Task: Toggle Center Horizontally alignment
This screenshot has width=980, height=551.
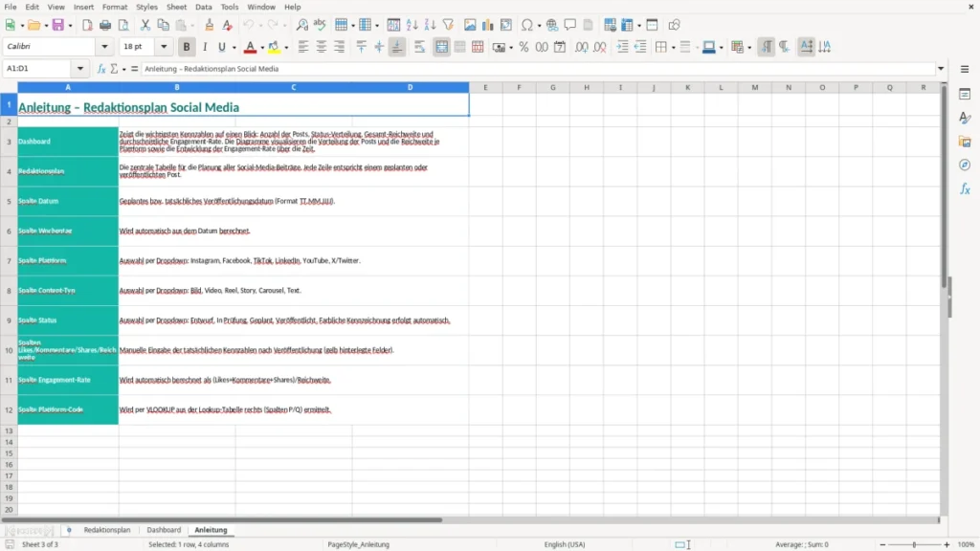Action: pos(322,47)
